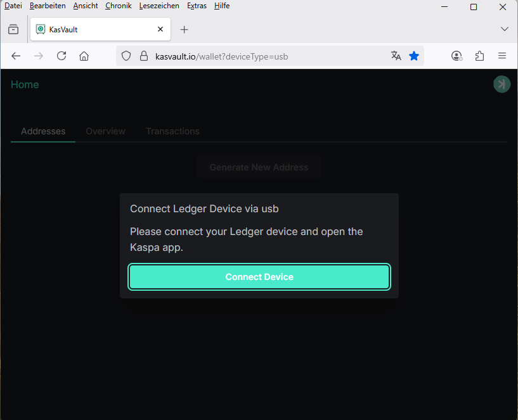Open the Firefox View button
This screenshot has height=420, width=518.
click(13, 29)
